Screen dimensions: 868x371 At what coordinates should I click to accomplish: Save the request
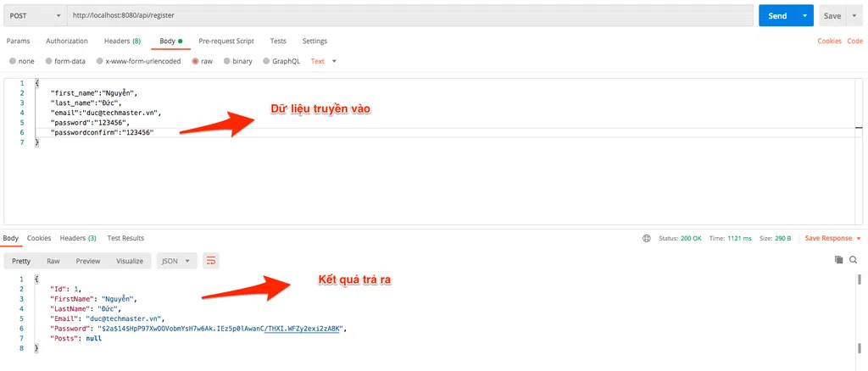click(832, 16)
